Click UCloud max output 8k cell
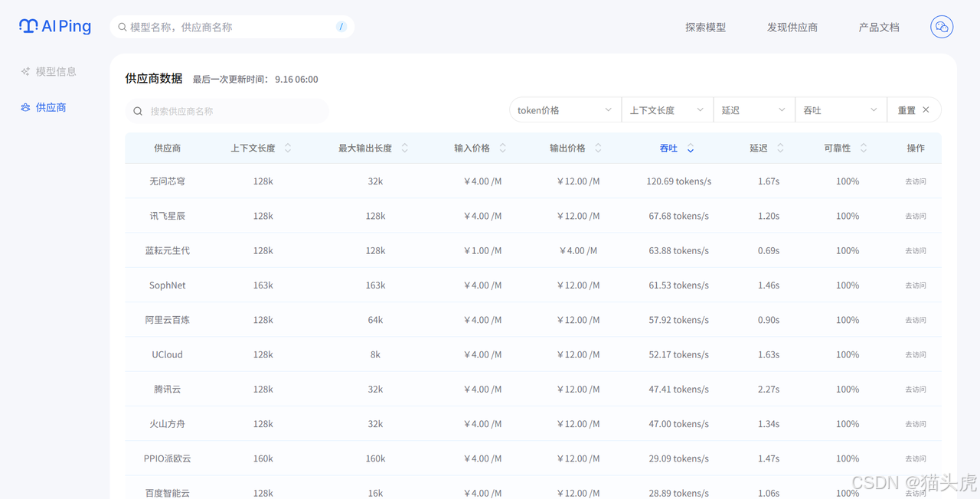 [375, 354]
